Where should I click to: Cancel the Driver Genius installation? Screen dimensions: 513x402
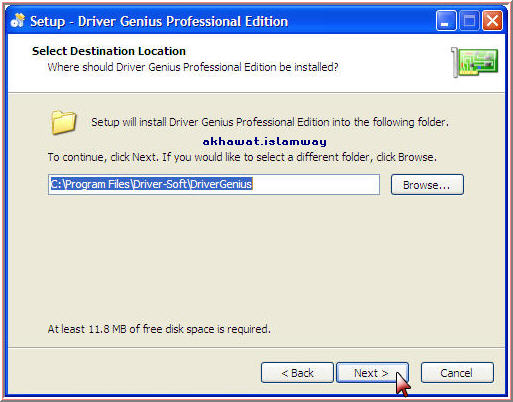pyautogui.click(x=457, y=373)
